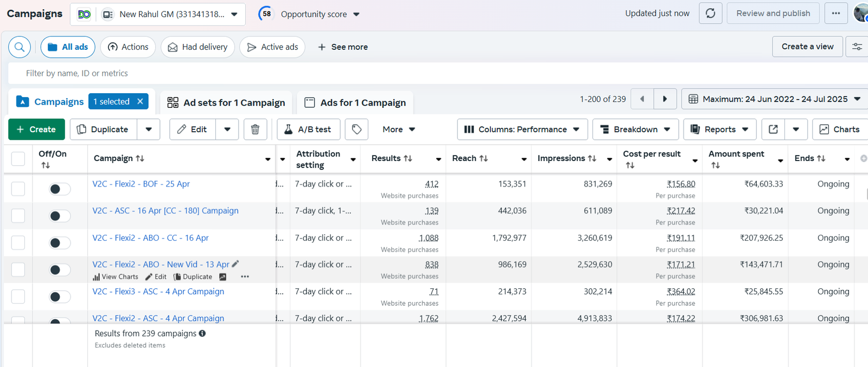Open three-dots menu beside Review and publish
This screenshot has height=367, width=868.
835,14
